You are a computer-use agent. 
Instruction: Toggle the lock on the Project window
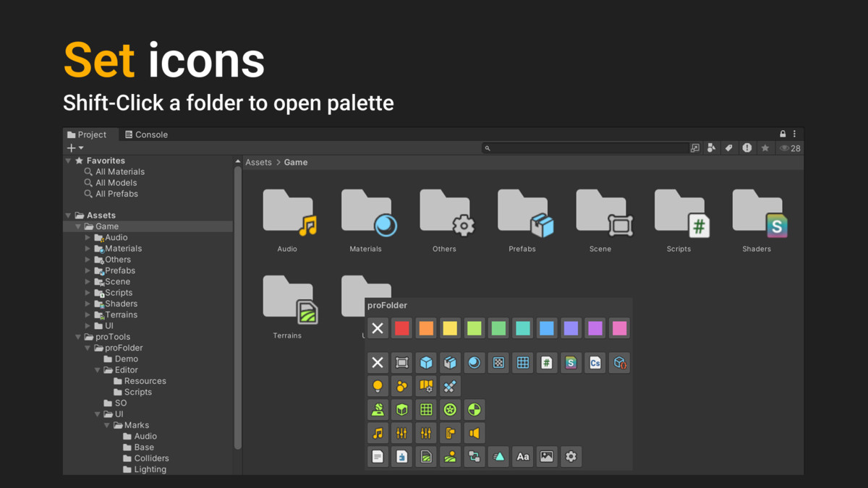[781, 133]
